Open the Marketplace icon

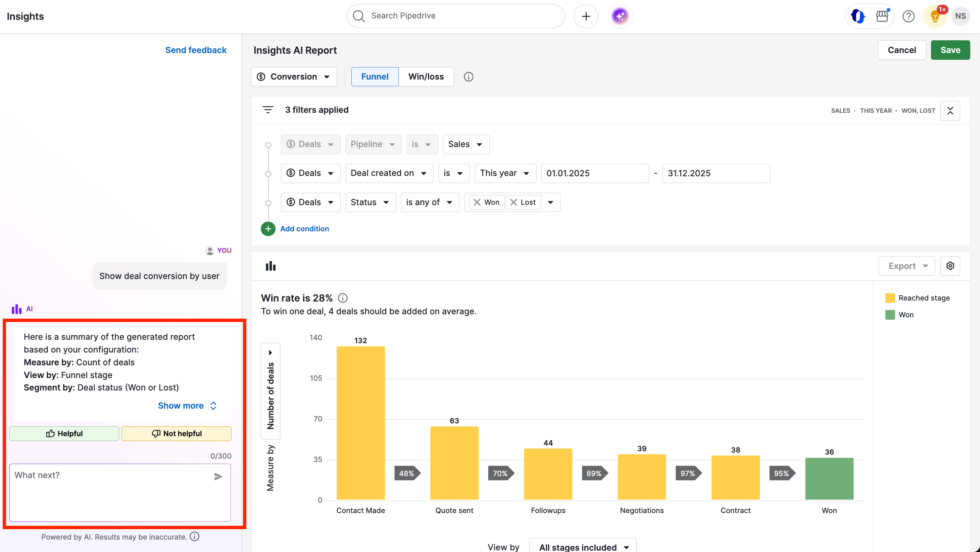click(882, 16)
